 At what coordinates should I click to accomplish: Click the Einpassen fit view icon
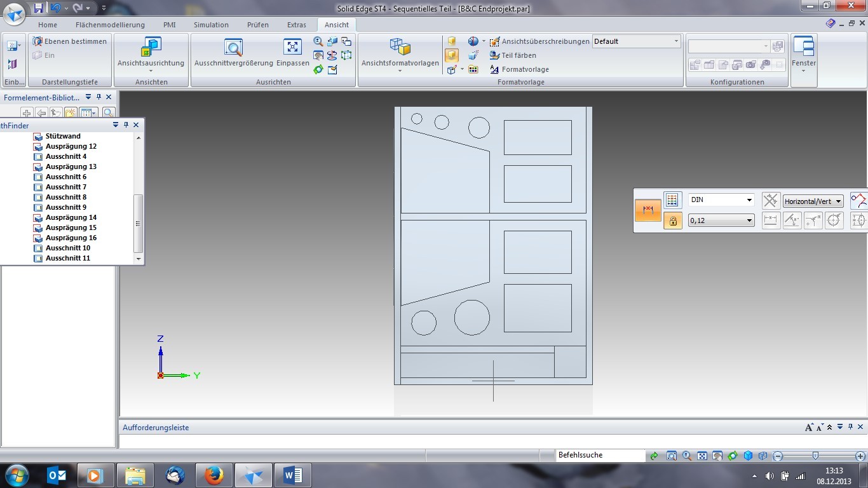pyautogui.click(x=292, y=48)
